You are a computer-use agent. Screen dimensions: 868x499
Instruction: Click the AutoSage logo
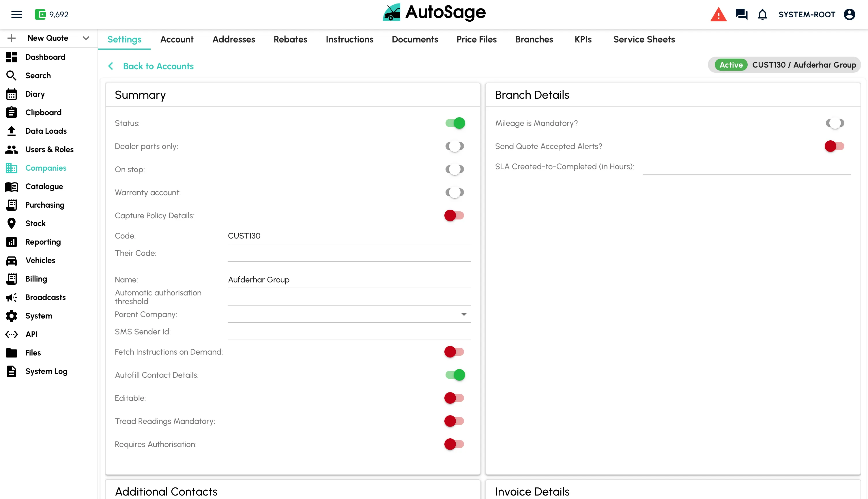(x=434, y=13)
